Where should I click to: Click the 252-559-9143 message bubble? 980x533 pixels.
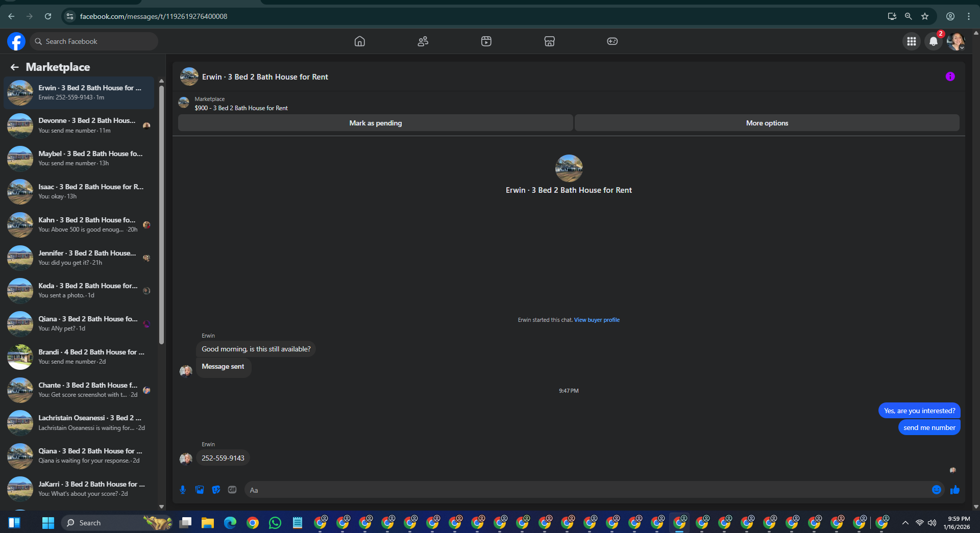click(223, 458)
